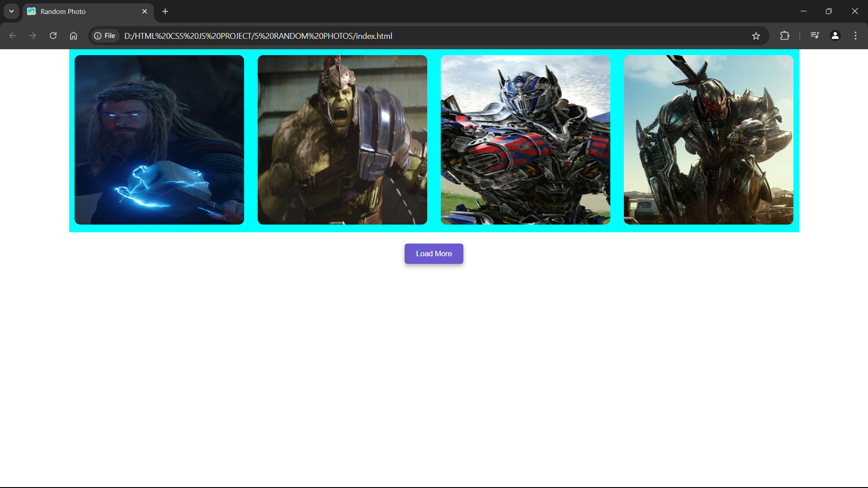Go to browser home page
868x488 pixels.
tap(73, 36)
